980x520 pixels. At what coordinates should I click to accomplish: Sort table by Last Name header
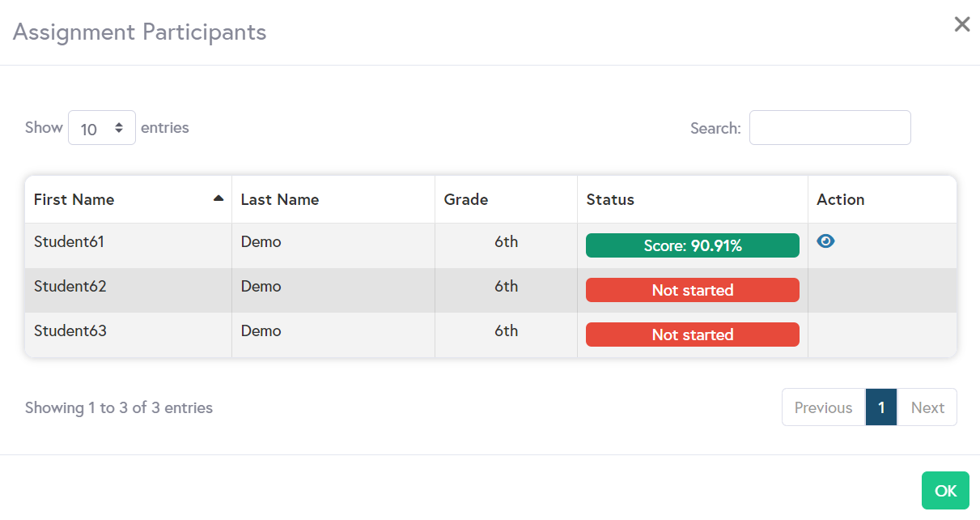280,199
